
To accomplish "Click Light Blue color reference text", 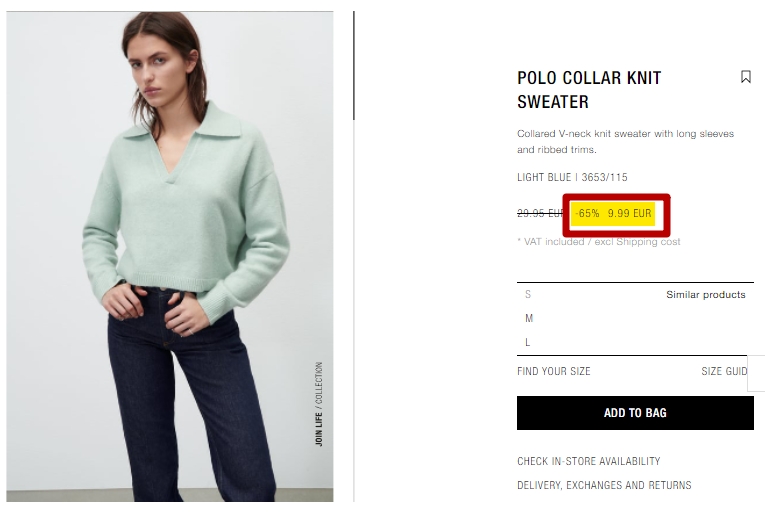I will [x=572, y=177].
